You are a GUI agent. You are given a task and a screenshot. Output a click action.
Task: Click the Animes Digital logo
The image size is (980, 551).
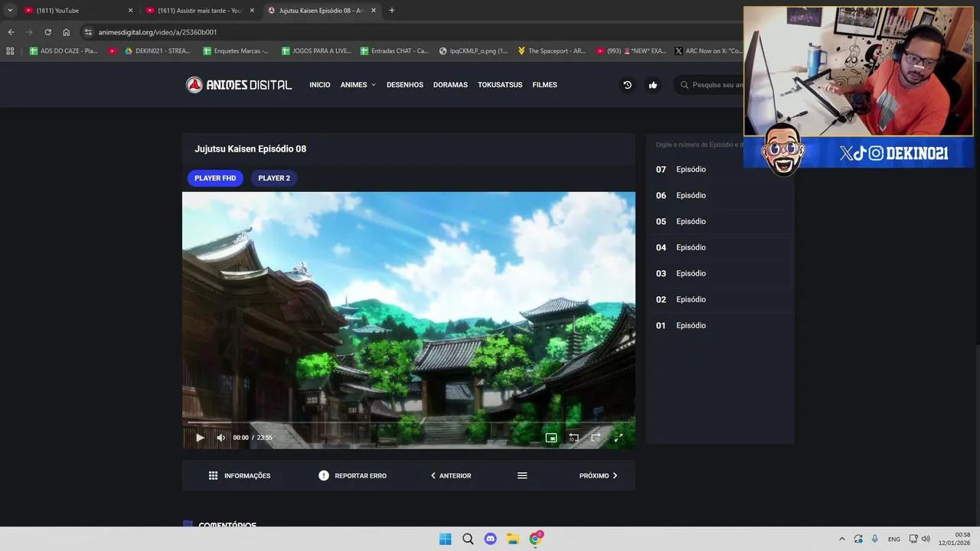[239, 85]
